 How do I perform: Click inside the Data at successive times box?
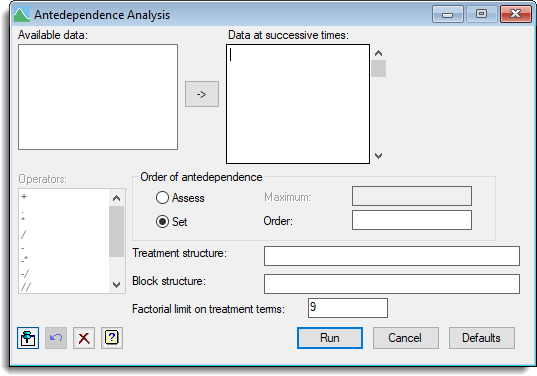click(298, 104)
